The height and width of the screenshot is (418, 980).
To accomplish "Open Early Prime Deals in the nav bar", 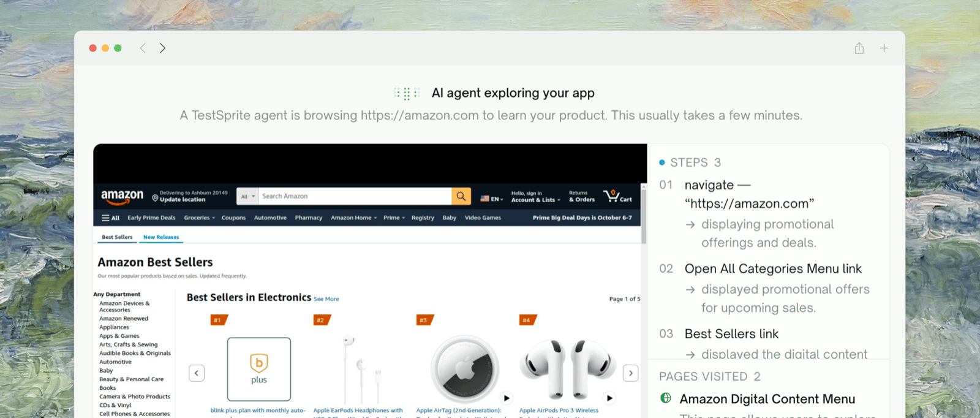I will pyautogui.click(x=151, y=218).
